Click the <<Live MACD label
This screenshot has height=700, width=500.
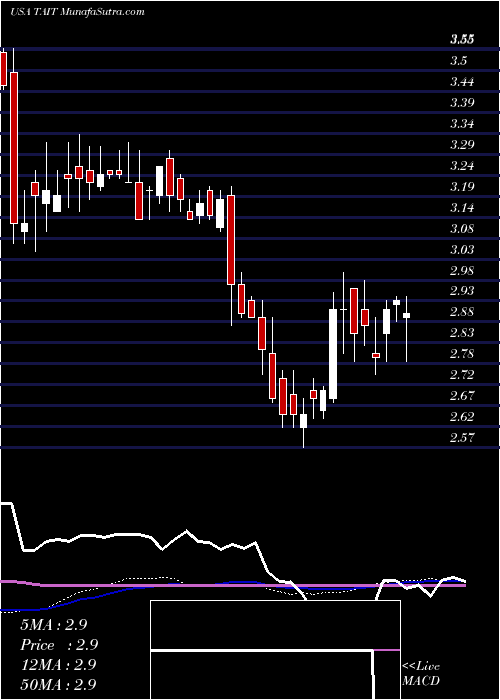(421, 674)
